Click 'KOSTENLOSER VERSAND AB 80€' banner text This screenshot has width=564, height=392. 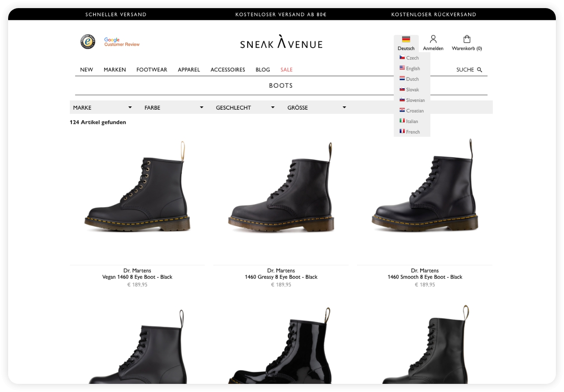point(281,15)
